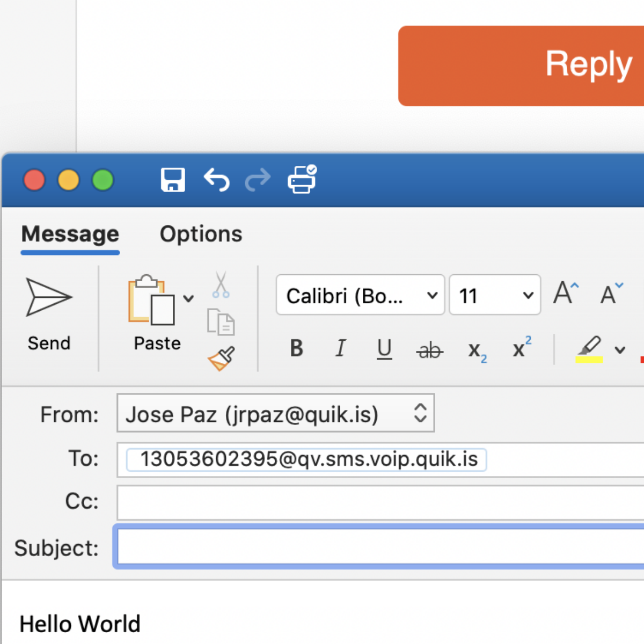Select the Format Painter brush icon
Screen dimensions: 644x644
[x=221, y=358]
